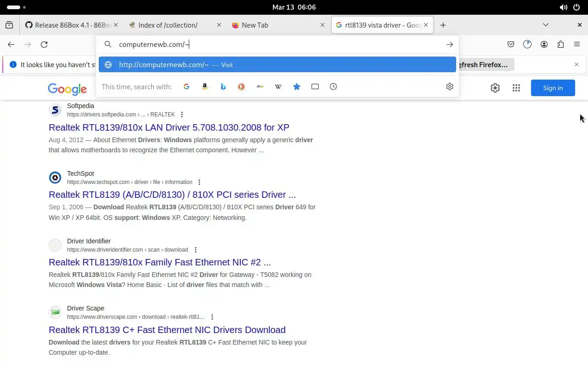
Task: Click the Firefox View icon
Action: (9, 25)
